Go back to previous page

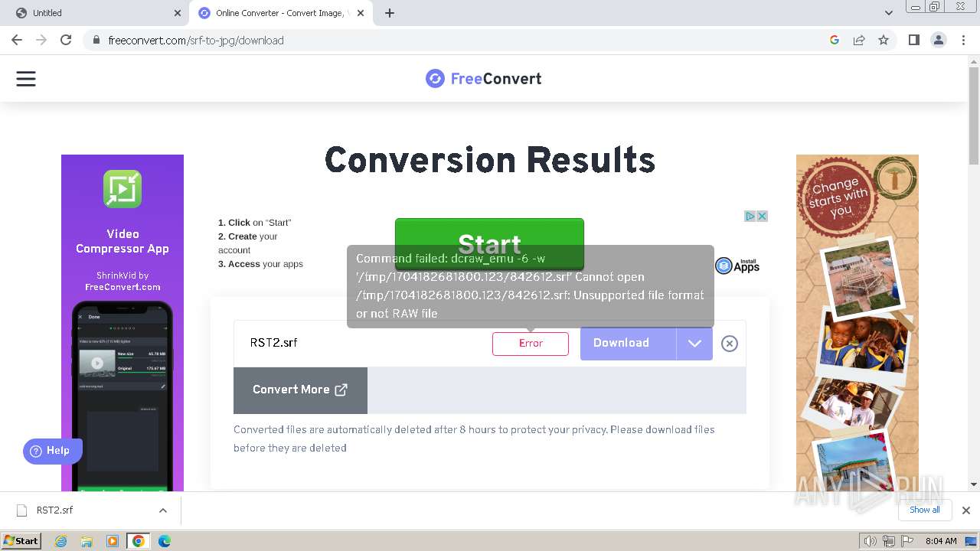(17, 40)
